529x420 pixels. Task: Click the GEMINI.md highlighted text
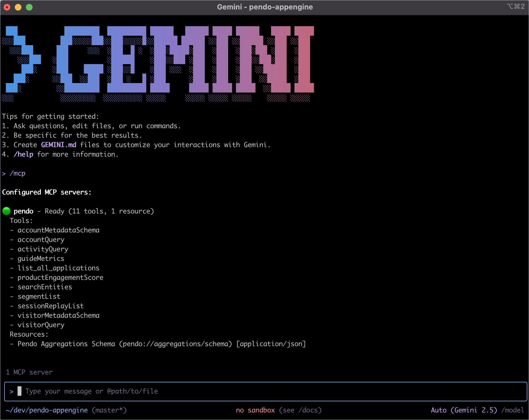(58, 145)
